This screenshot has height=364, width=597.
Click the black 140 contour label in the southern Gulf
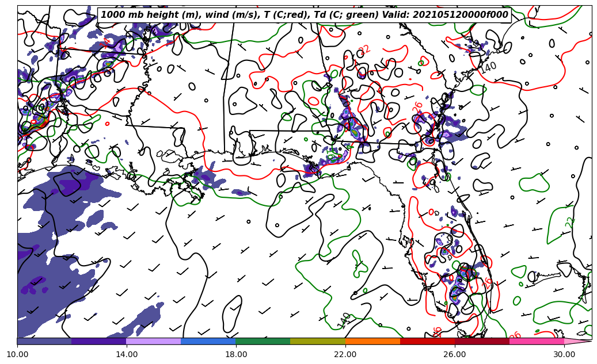coord(344,320)
